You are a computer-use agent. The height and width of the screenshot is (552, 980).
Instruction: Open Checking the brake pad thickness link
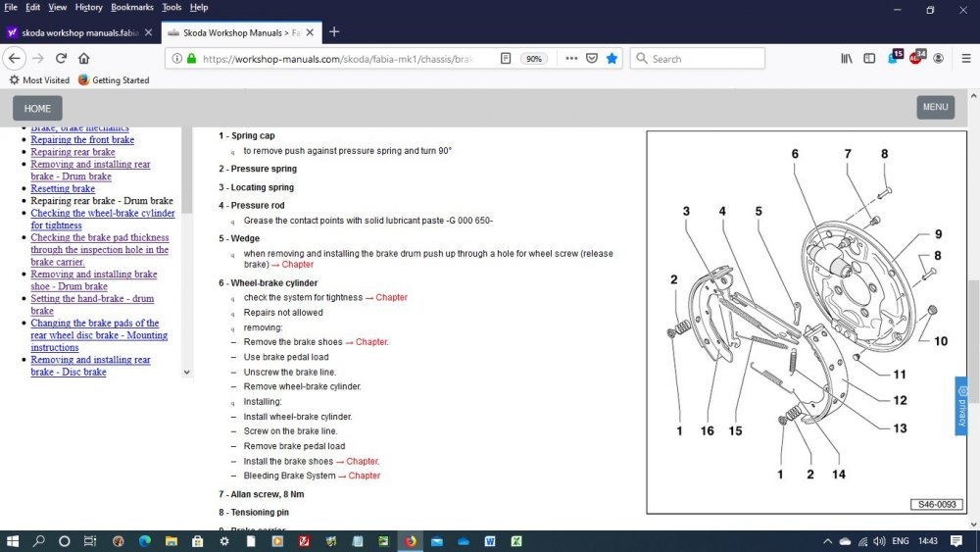pos(100,249)
